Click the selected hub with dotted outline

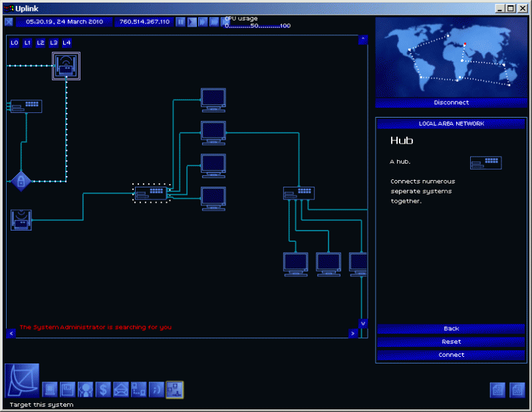152,193
